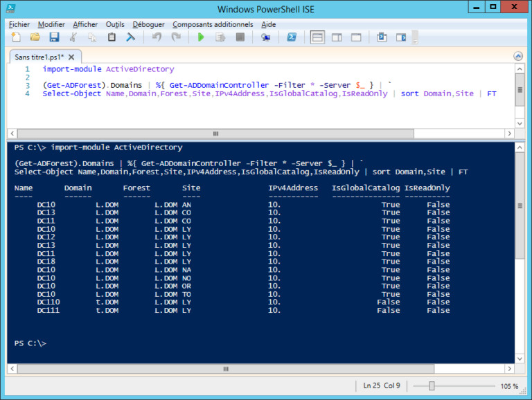Click script pane horizontal scrollbar thumb
This screenshot has height=400, width=532.
pyautogui.click(x=215, y=134)
